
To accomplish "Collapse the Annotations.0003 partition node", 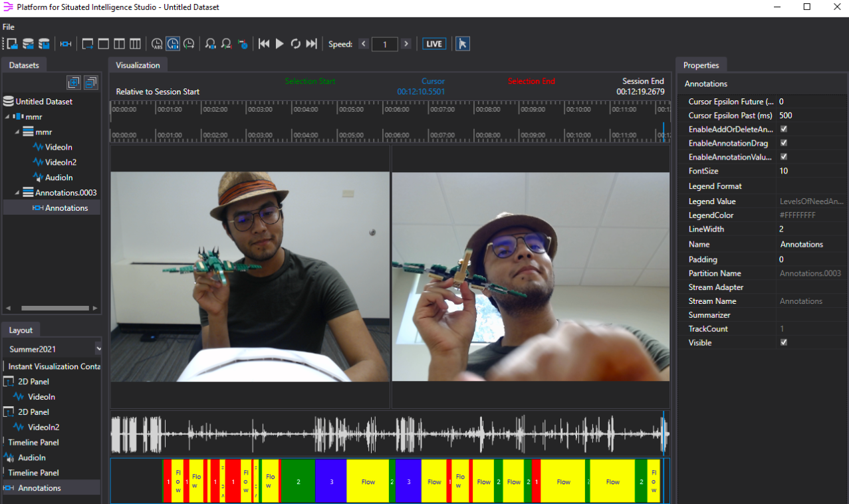I will pos(17,192).
